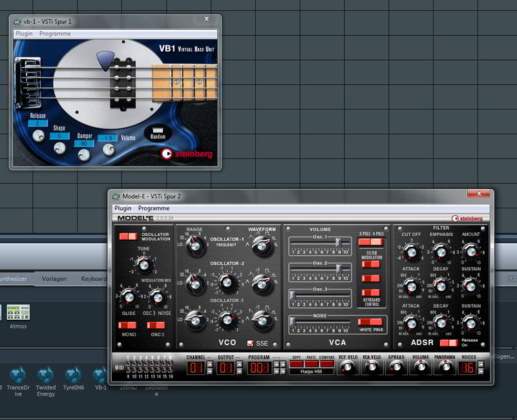Flip the White Pink noise switch
The image size is (517, 420).
coord(370,322)
